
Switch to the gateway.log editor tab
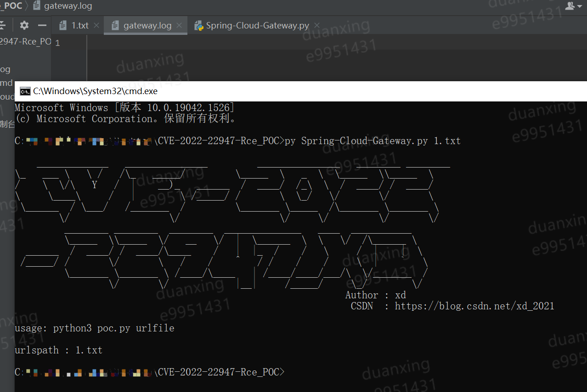[145, 25]
